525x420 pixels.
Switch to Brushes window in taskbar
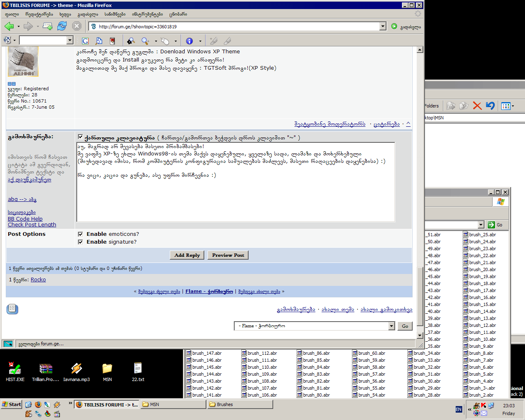pos(240,404)
